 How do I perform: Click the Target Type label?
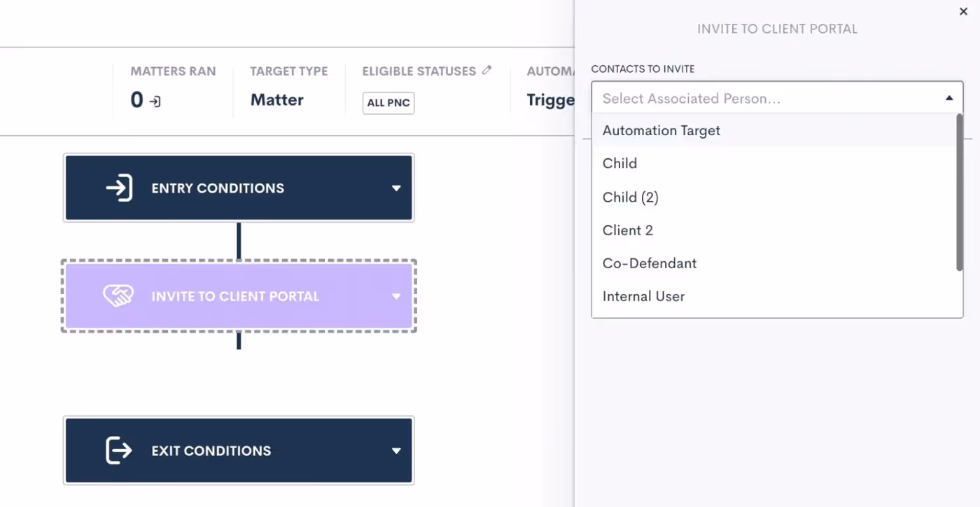(x=289, y=71)
